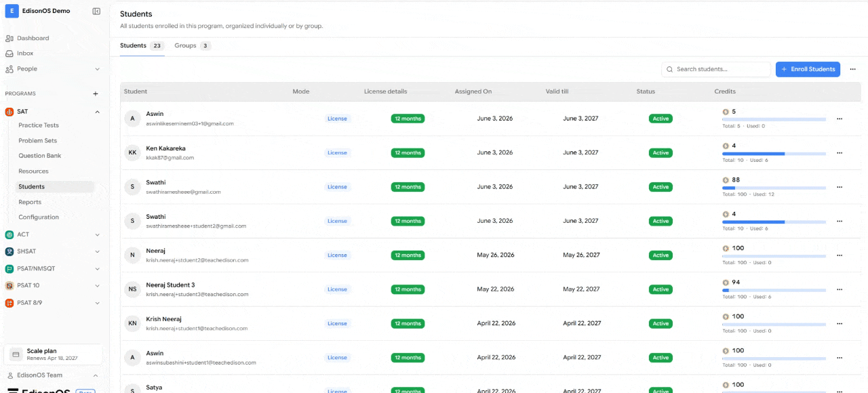Open the Scale plan billing card

[x=54, y=354]
